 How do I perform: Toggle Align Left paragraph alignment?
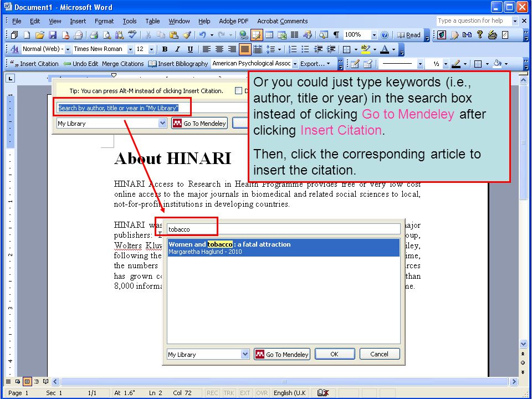click(206, 49)
